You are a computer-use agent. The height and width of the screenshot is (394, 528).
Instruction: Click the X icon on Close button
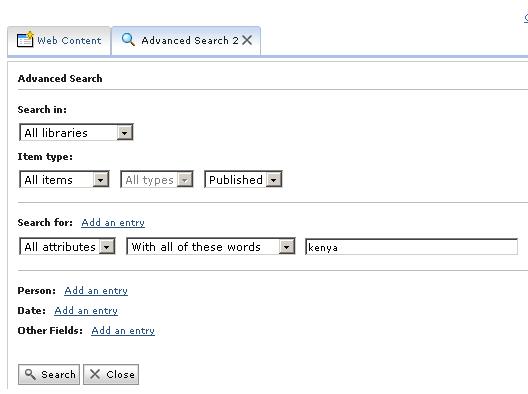pos(95,374)
